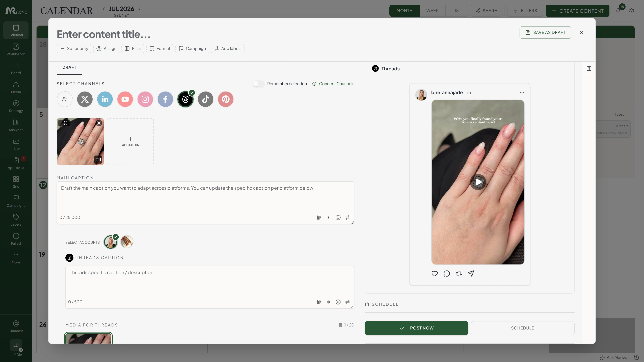The image size is (644, 362).
Task: Expand the More sidebar menu
Action: tap(16, 258)
